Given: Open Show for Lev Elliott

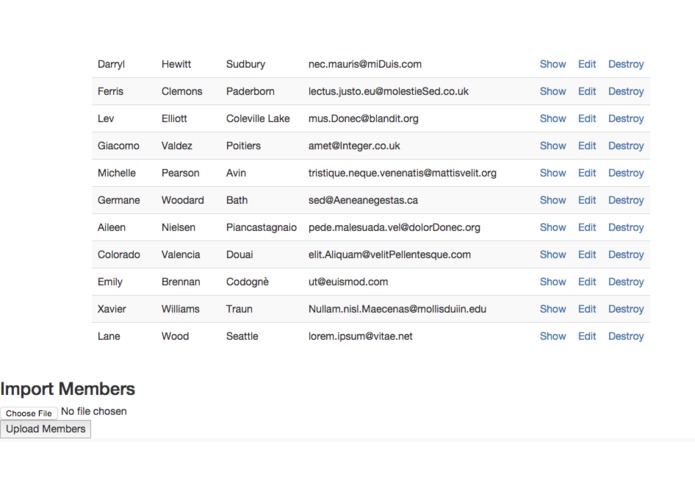Looking at the screenshot, I should click(553, 119).
